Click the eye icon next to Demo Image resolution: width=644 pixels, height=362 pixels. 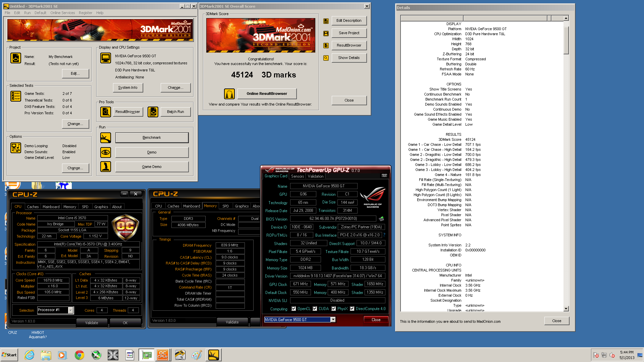pos(106,153)
